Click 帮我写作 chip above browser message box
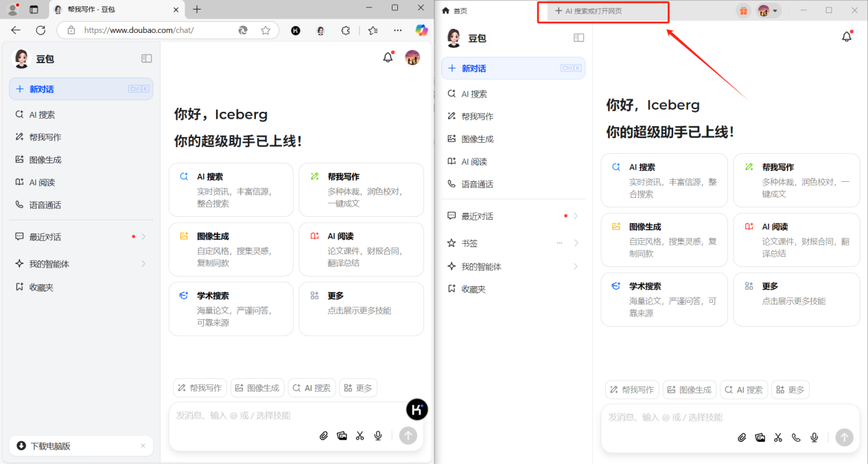 (x=200, y=388)
